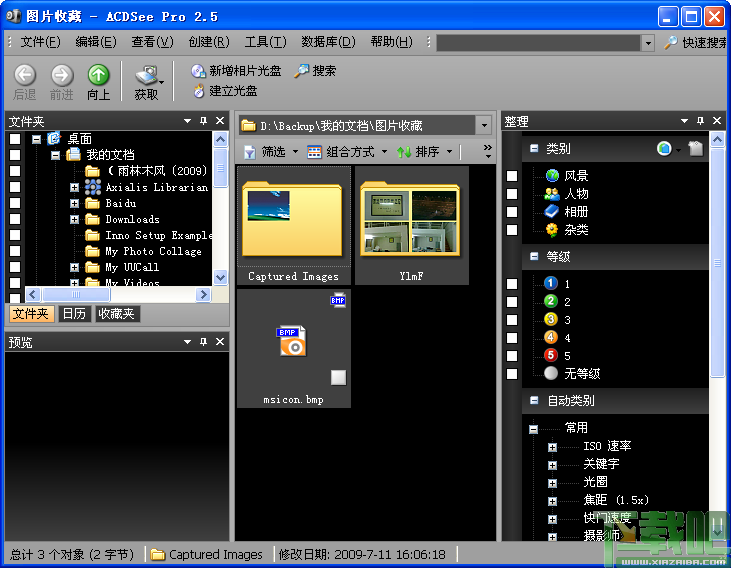
Task: Click 新增相片光盘 disc icon
Action: [x=199, y=71]
